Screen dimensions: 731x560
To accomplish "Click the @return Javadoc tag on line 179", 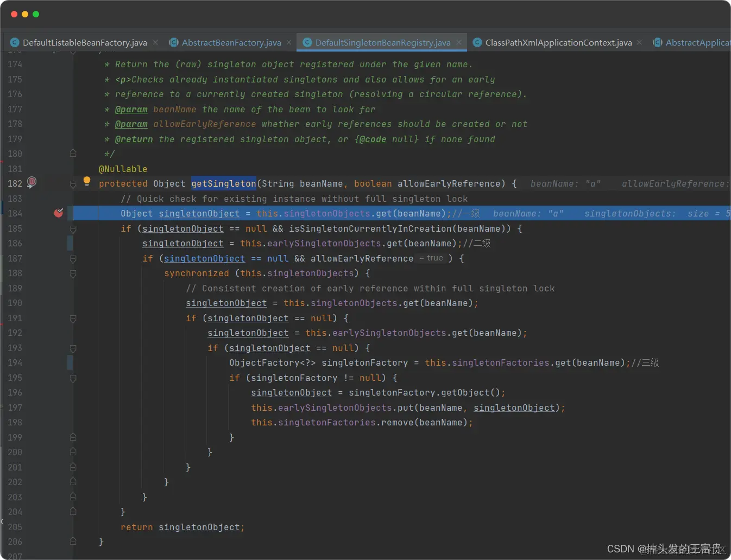I will [134, 139].
